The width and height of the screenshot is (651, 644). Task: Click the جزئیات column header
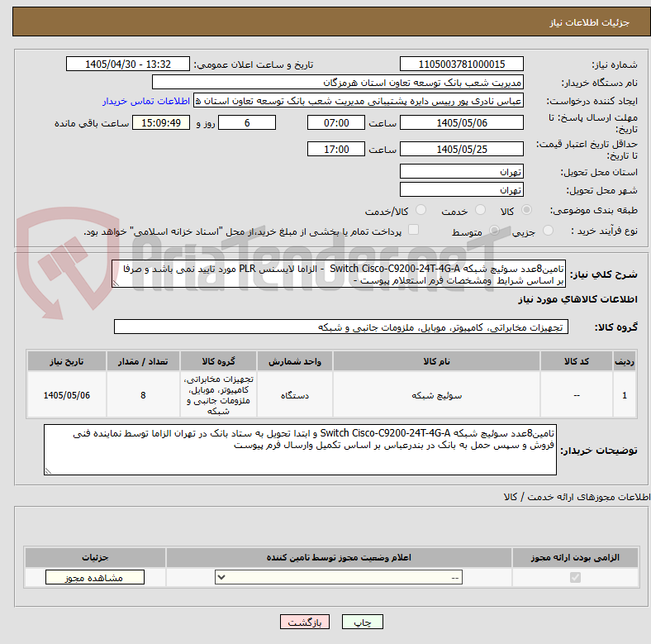[95, 557]
